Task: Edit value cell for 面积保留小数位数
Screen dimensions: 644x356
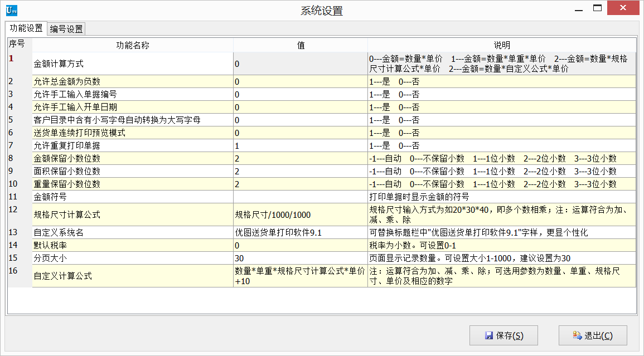Action: click(x=301, y=171)
